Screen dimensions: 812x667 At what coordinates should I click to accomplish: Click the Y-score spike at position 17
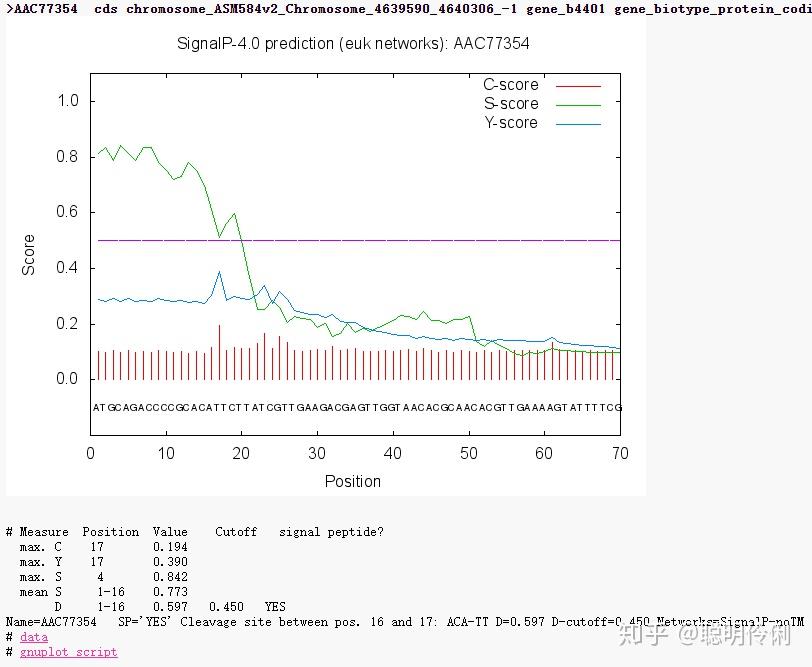click(218, 271)
